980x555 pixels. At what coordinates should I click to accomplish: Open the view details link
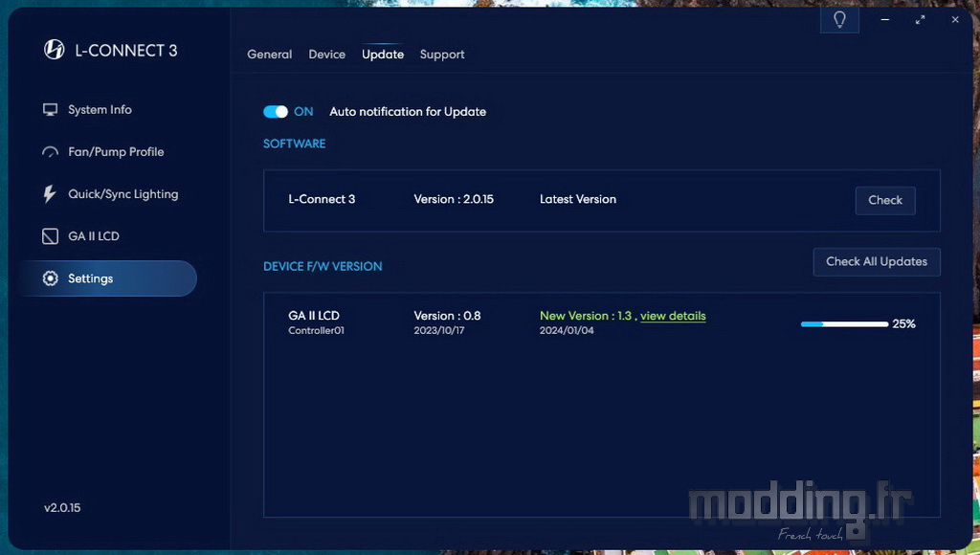(x=673, y=316)
